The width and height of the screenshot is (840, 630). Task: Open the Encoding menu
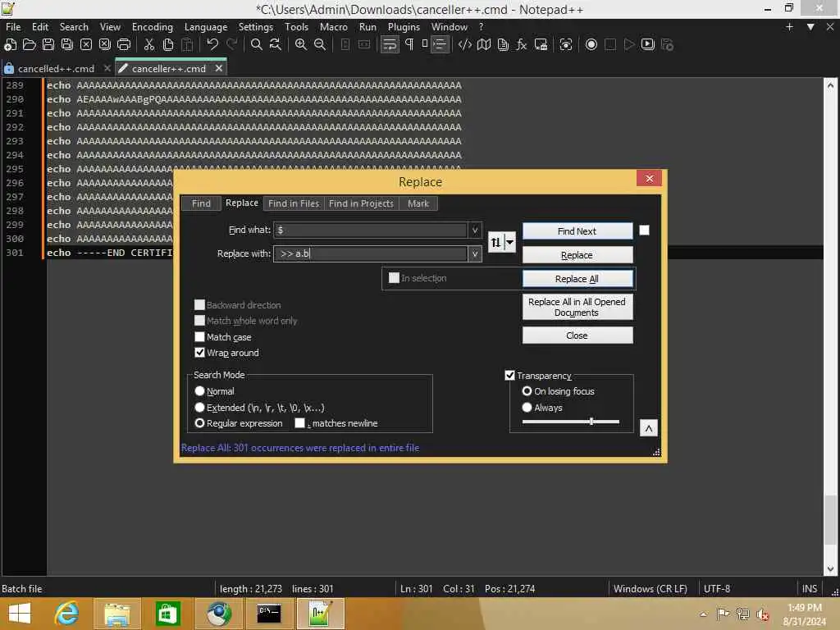point(153,27)
